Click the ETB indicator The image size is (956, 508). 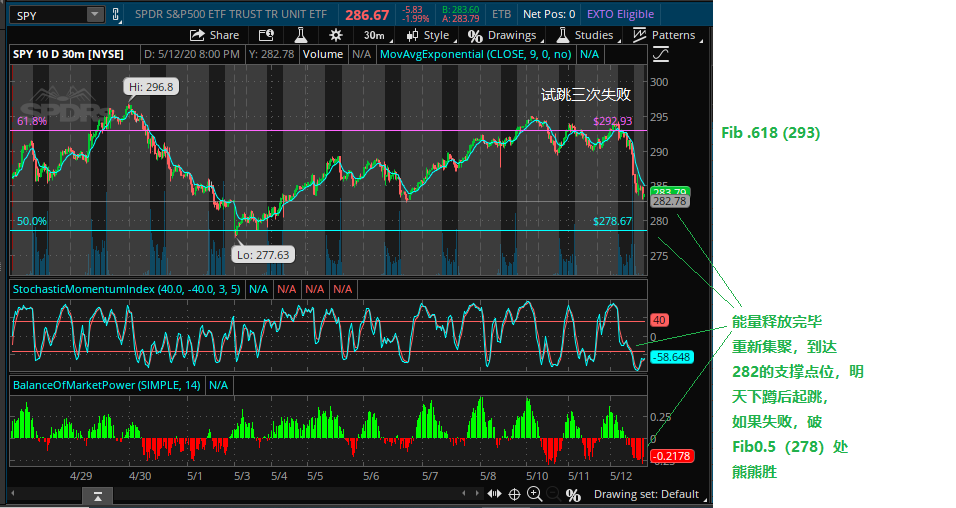501,14
